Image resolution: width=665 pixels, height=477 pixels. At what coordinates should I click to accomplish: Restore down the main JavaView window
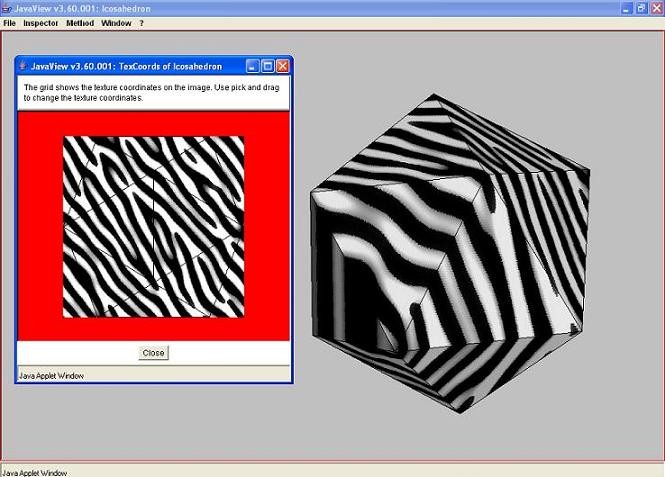pyautogui.click(x=641, y=7)
